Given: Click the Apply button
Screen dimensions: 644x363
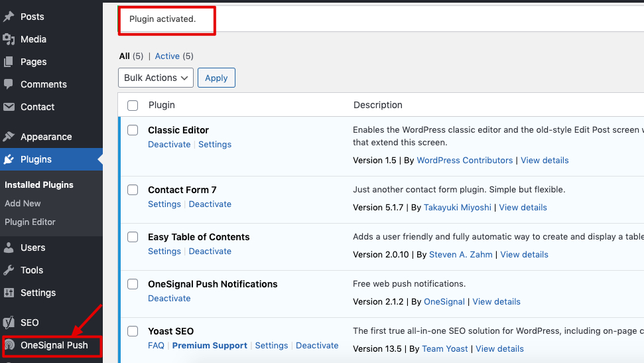Looking at the screenshot, I should point(216,78).
